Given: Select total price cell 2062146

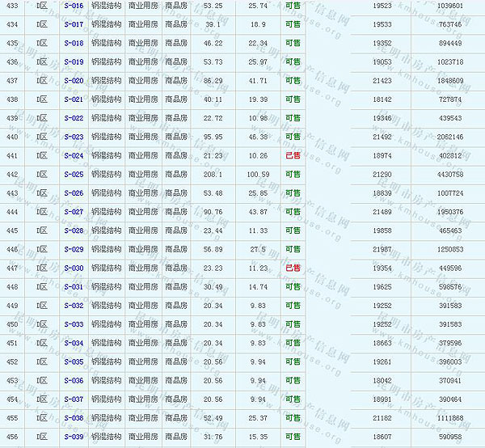Looking at the screenshot, I should [449, 137].
